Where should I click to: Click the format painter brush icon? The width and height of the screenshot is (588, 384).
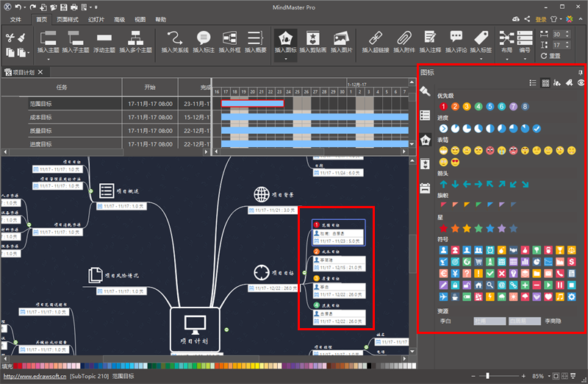(22, 38)
